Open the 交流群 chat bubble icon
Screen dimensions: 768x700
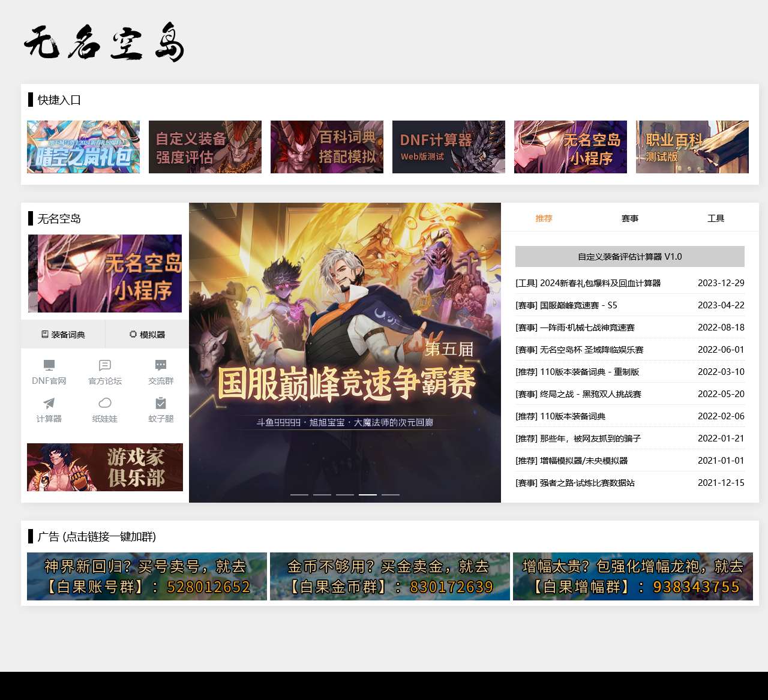tap(161, 365)
